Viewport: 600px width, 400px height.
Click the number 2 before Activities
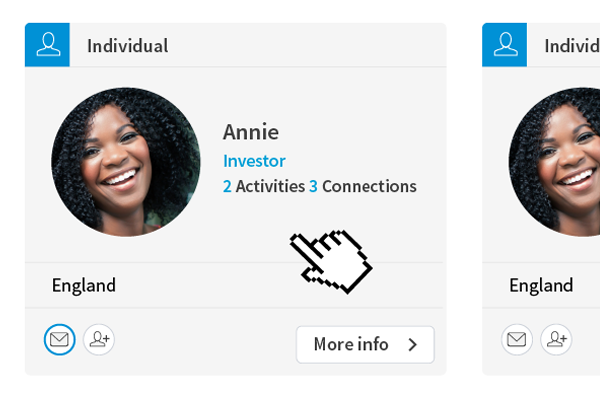point(227,187)
